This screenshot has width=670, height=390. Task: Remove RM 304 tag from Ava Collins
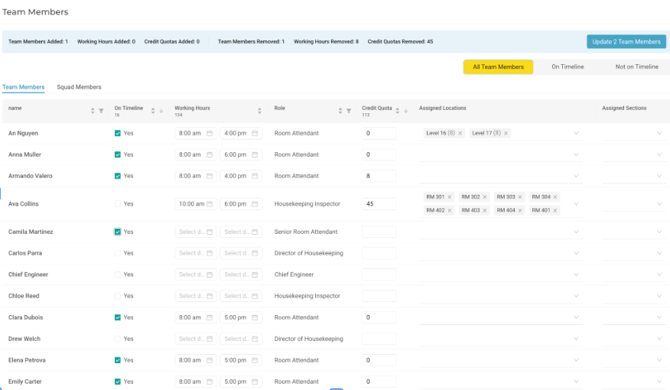[x=555, y=197]
